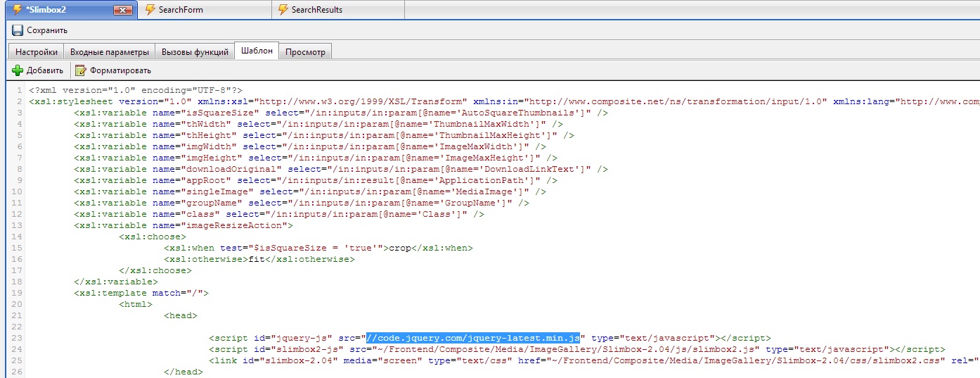980x378 pixels.
Task: Open the Настройки tab
Action: coord(37,52)
